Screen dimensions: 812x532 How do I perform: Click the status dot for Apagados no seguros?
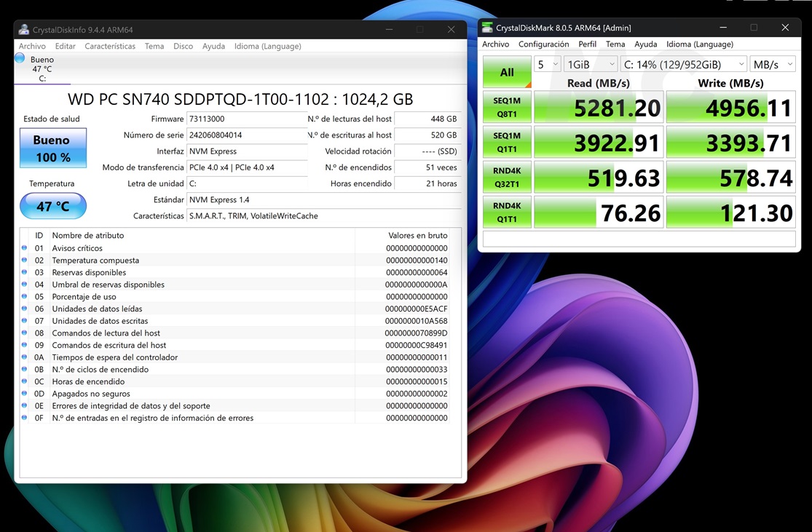click(24, 394)
